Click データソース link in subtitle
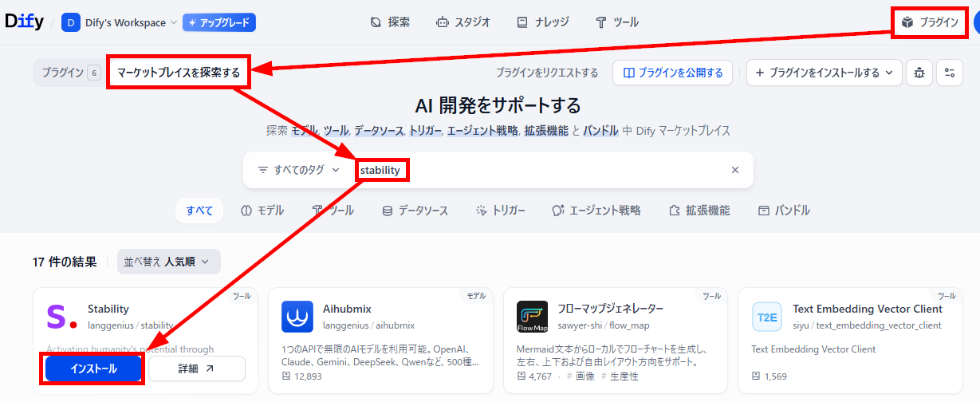Screen dimensions: 980x402 point(380,130)
